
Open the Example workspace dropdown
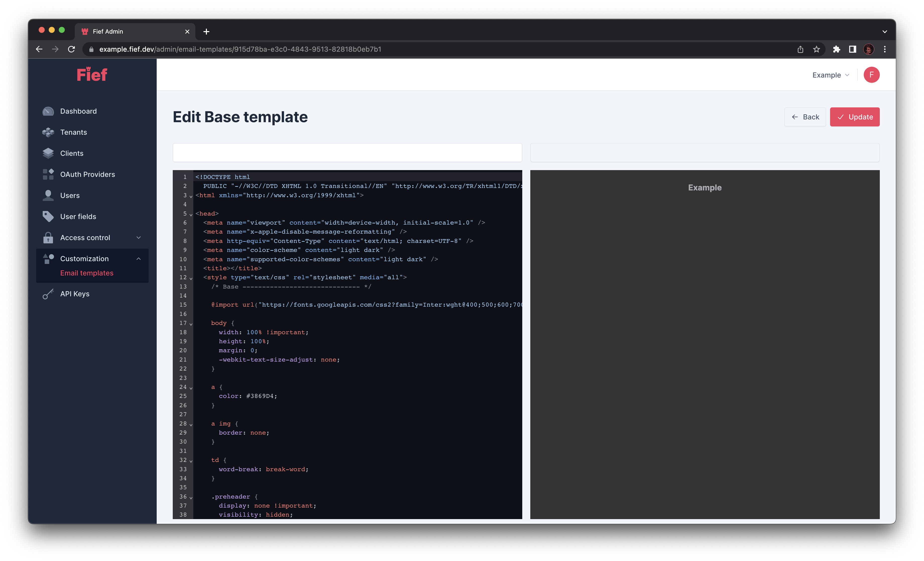point(830,75)
